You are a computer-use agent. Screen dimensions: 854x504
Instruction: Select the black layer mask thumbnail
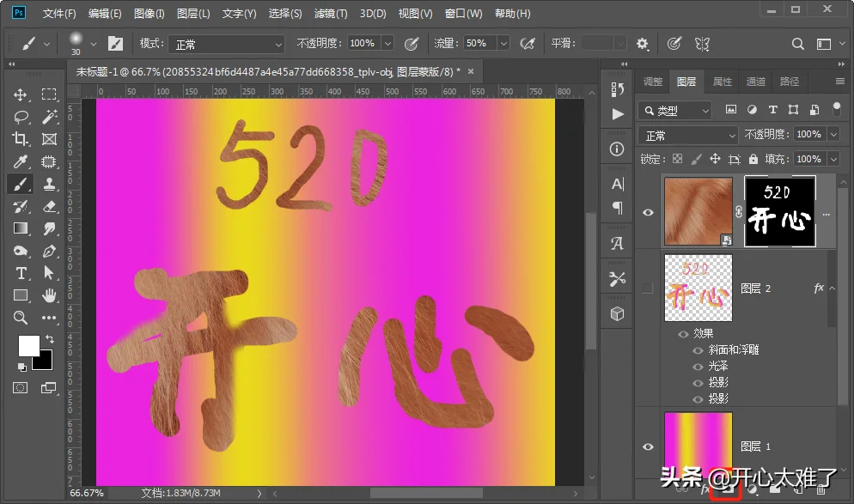click(x=780, y=211)
